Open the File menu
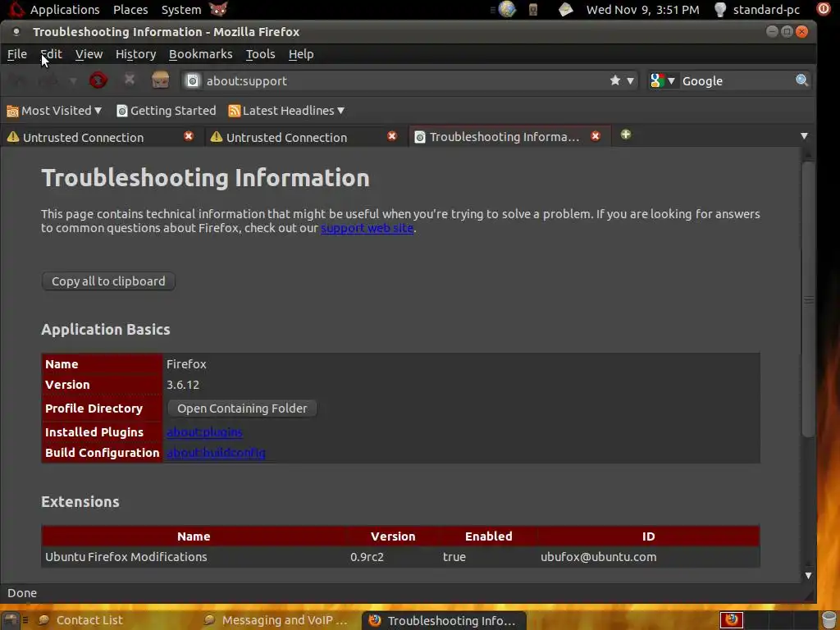Screen dimensions: 840x630 click(x=17, y=54)
